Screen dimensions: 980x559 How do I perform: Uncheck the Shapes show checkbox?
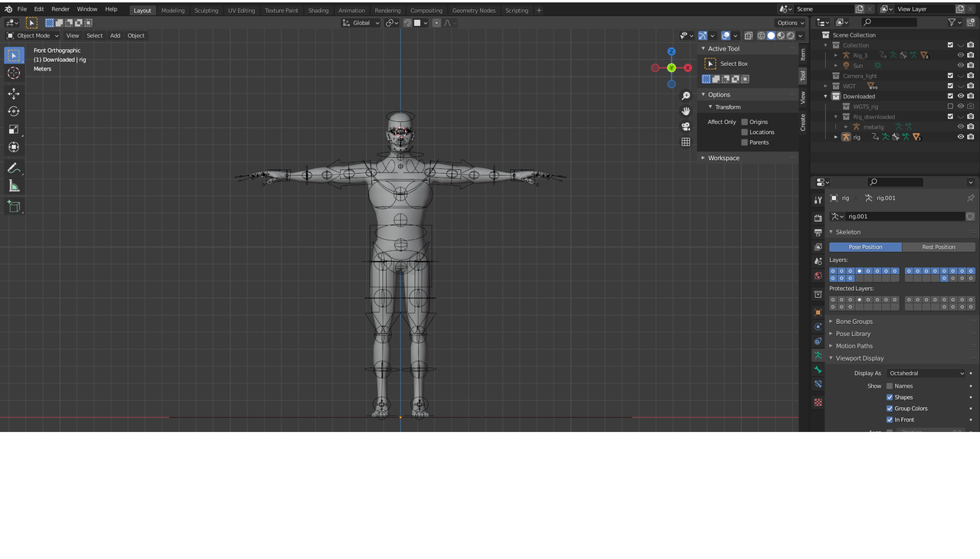pyautogui.click(x=890, y=397)
